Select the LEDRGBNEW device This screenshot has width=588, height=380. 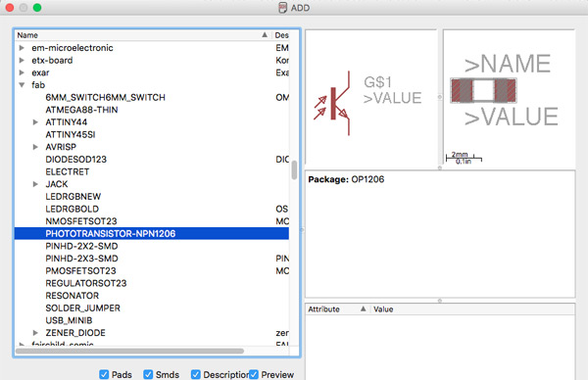(x=73, y=197)
